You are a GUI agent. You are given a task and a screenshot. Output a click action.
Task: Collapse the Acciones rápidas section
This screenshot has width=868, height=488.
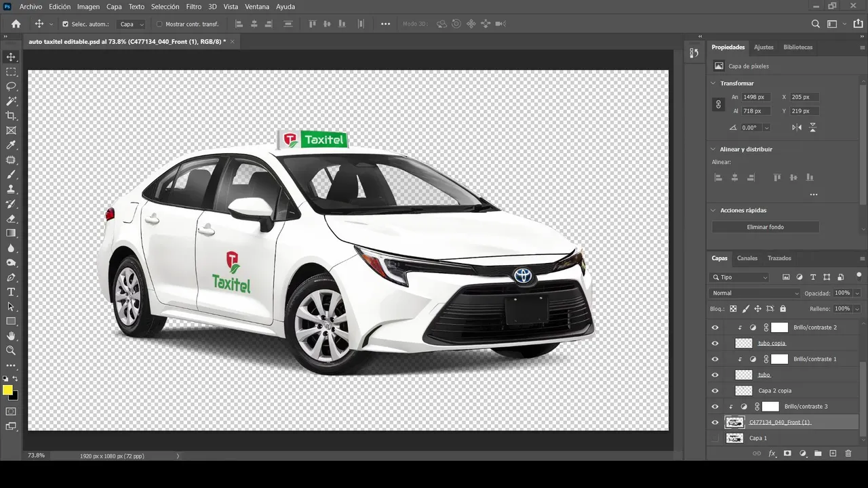tap(713, 210)
